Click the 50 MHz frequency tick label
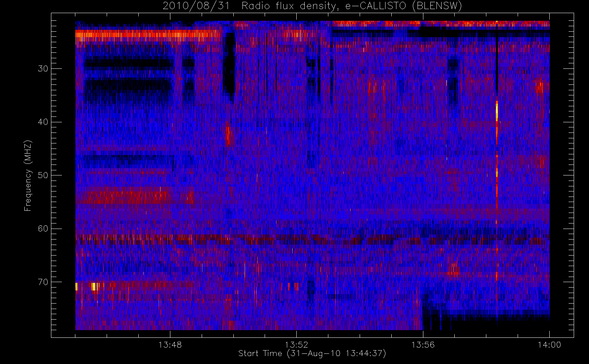The height and width of the screenshot is (364, 589). coord(43,175)
